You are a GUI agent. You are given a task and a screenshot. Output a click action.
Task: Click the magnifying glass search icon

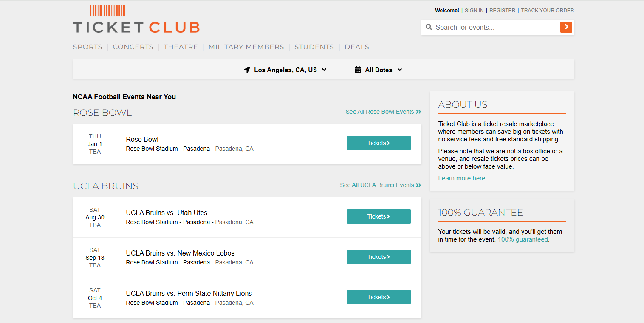[429, 27]
